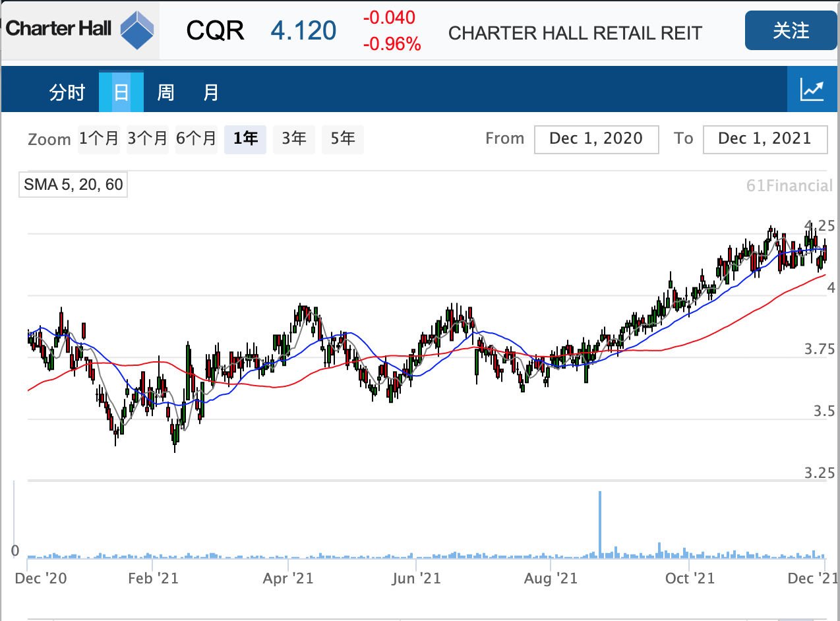
Task: Click the 4.120 last price
Action: [x=303, y=30]
